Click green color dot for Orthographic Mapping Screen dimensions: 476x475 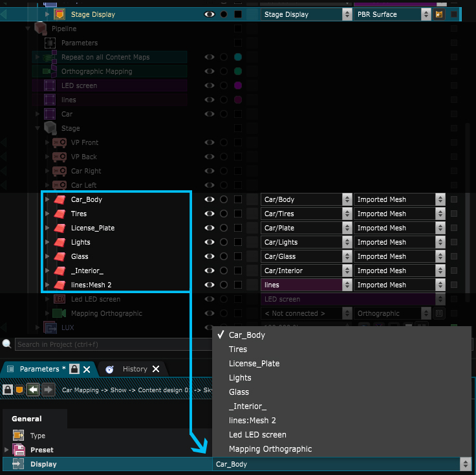pyautogui.click(x=238, y=71)
